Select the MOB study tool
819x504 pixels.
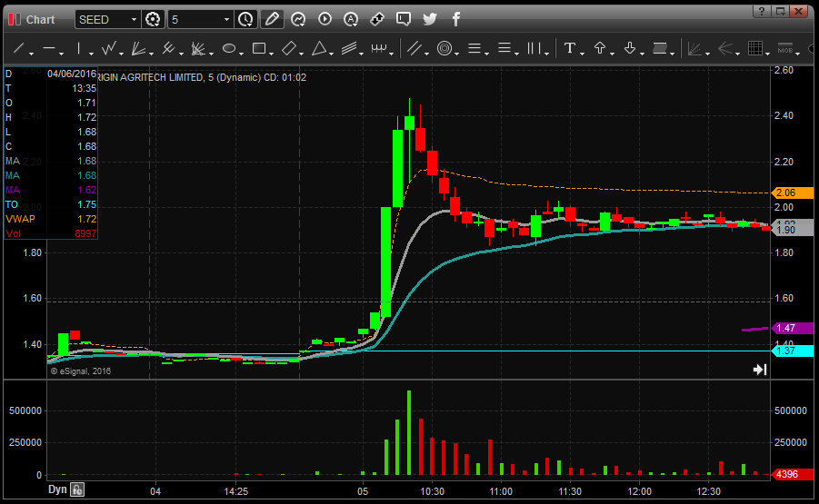click(x=784, y=48)
